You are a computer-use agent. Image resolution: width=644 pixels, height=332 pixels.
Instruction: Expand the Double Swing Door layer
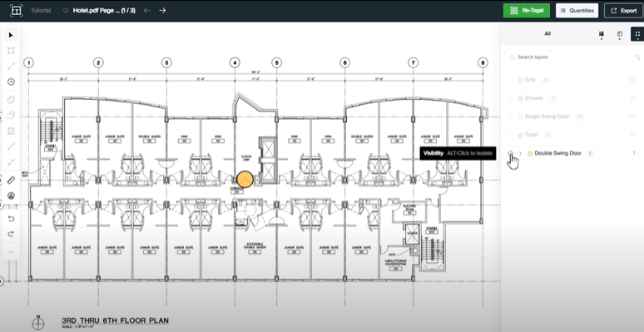tap(520, 153)
